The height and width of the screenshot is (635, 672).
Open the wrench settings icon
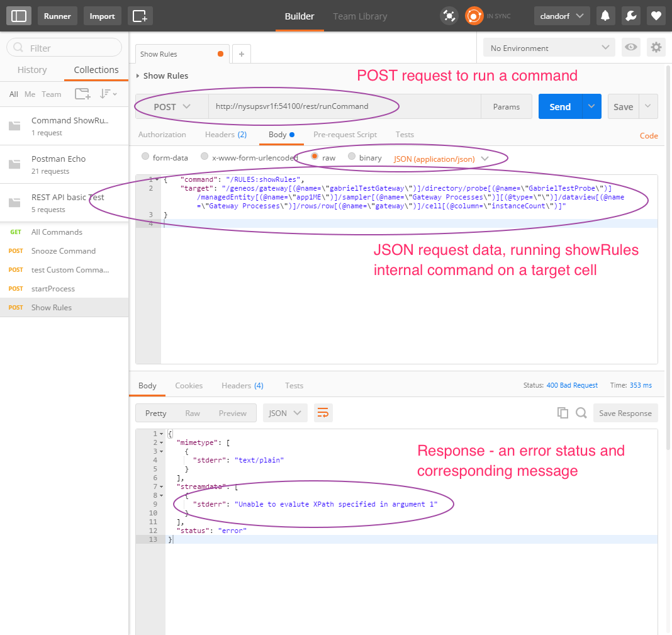click(631, 16)
